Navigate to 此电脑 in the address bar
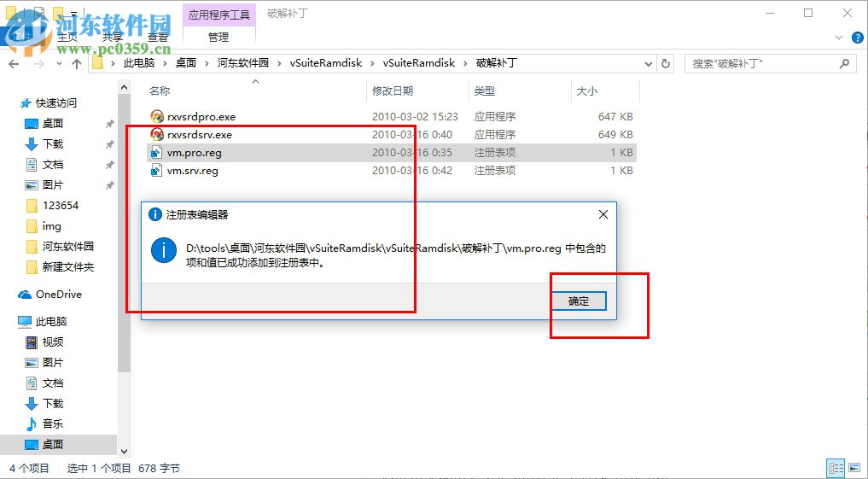The image size is (868, 479). point(139,63)
